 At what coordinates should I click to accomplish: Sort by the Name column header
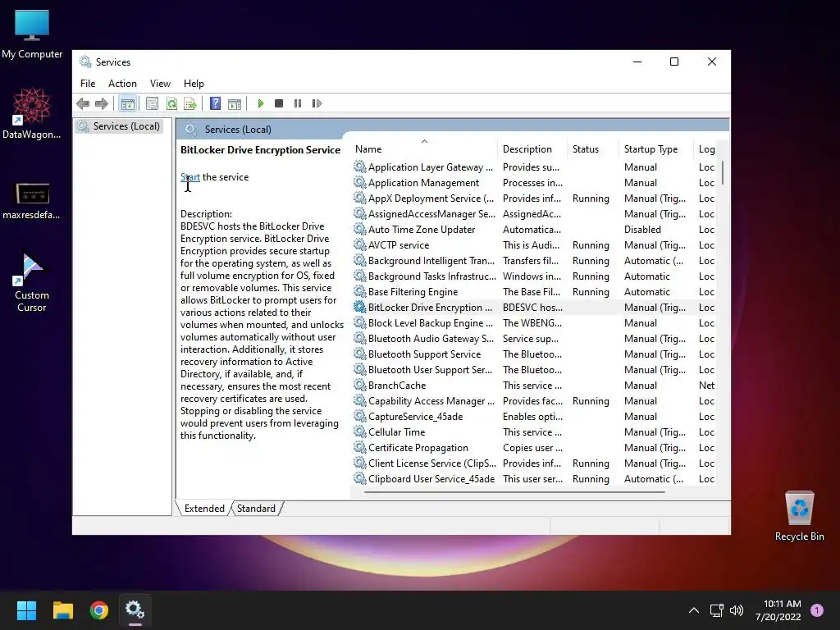pos(424,149)
